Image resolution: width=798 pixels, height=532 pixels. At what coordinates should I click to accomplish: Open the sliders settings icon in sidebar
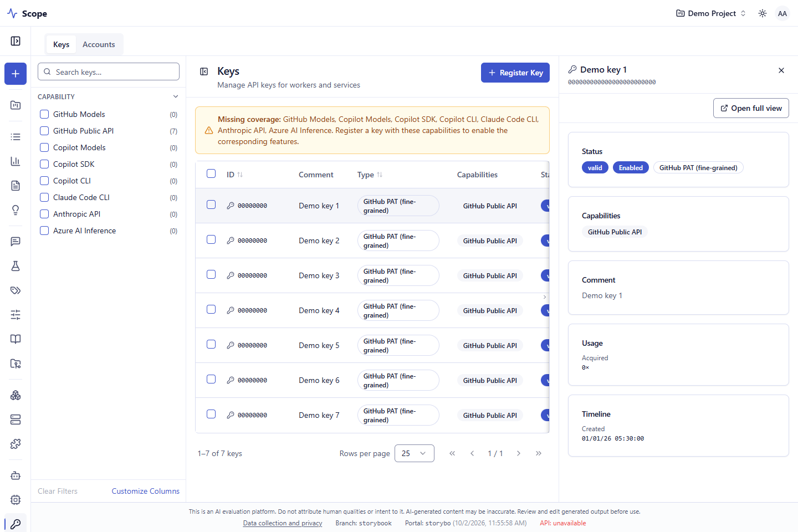(16, 315)
